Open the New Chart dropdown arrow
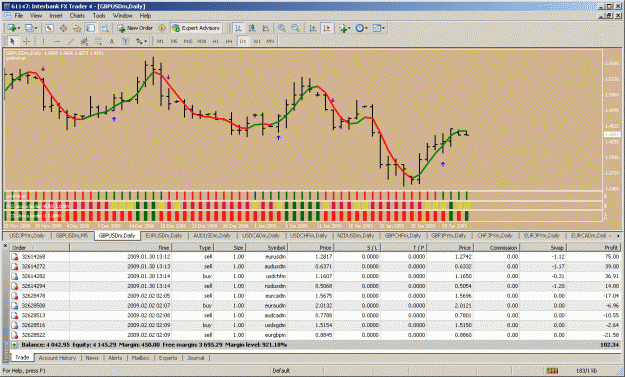625x377 pixels. (x=20, y=28)
